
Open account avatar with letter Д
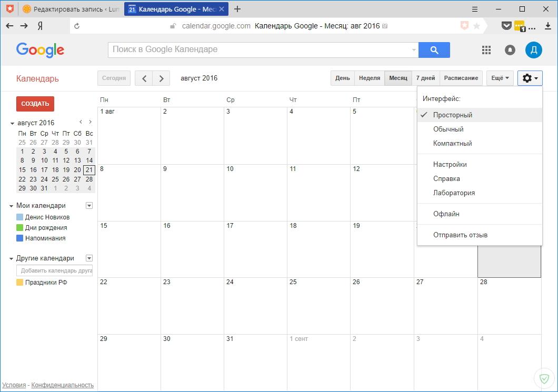pos(533,50)
